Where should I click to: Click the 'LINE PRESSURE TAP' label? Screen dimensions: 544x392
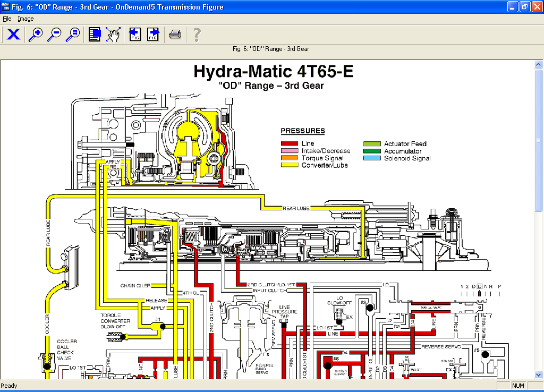[285, 311]
